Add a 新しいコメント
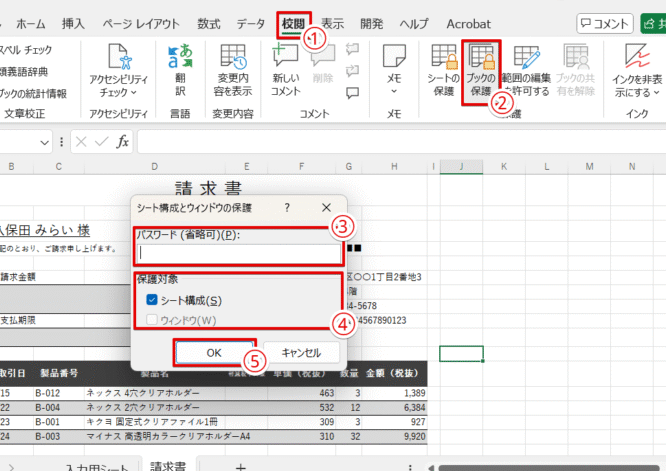Image resolution: width=666 pixels, height=471 pixels. (285, 71)
